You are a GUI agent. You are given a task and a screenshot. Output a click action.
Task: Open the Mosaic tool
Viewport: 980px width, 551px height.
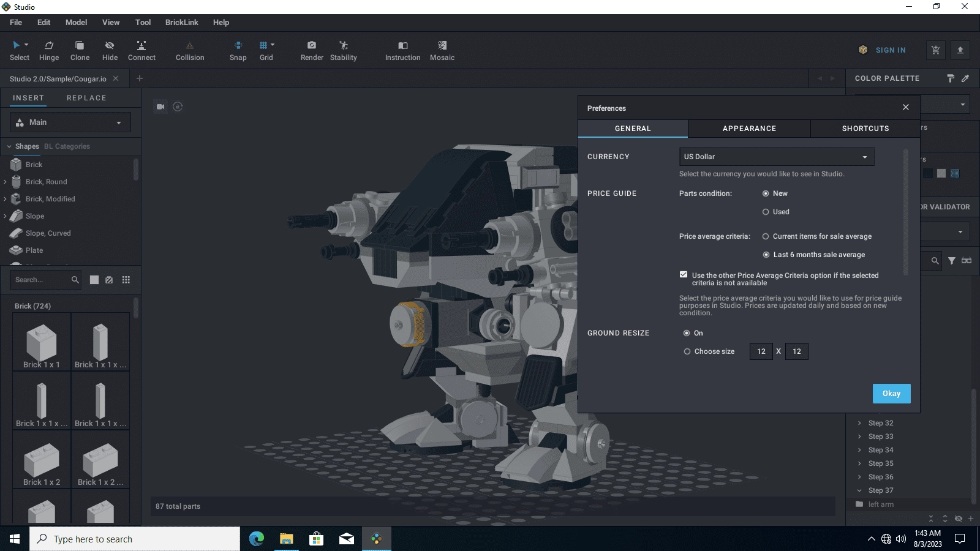coord(442,51)
